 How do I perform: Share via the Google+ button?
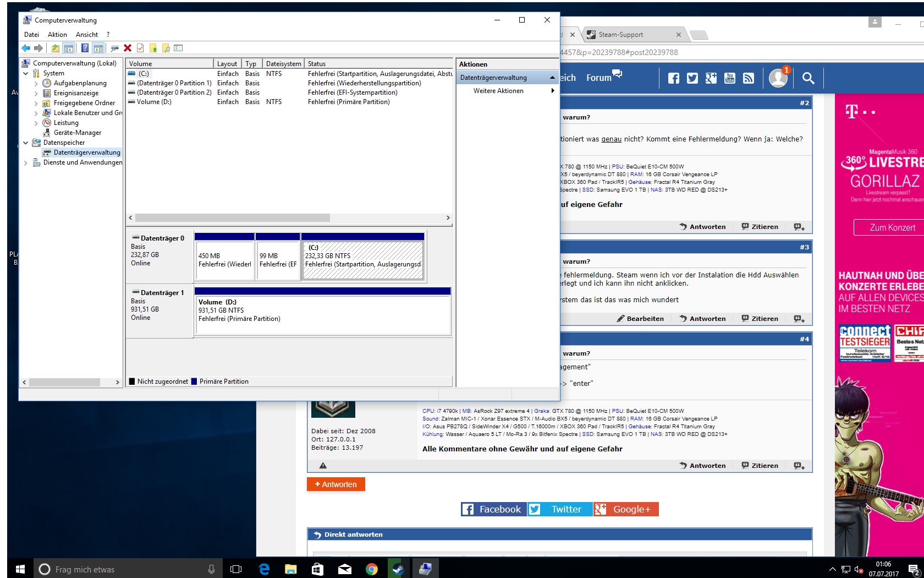coord(626,509)
